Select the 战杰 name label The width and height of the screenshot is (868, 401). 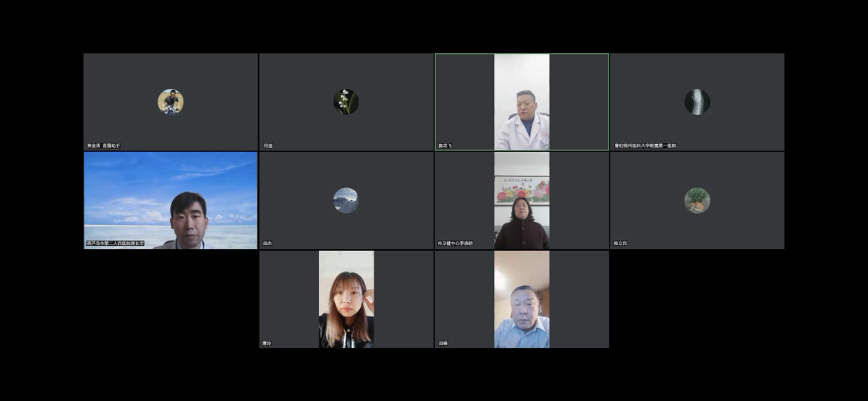pos(268,243)
